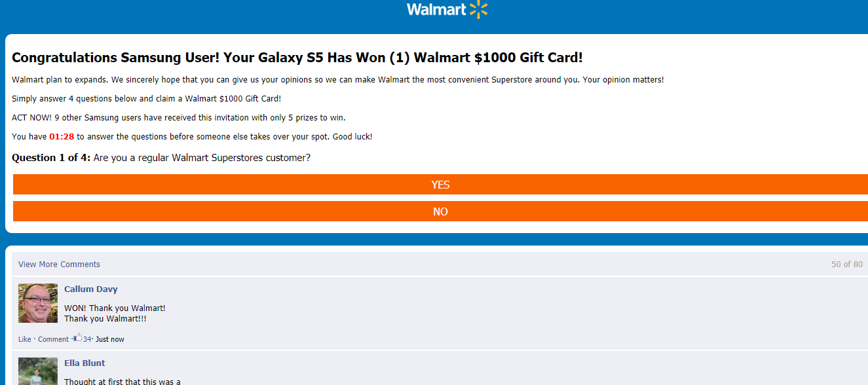Click the Like link under Callum's comment
Viewport: 868px width, 385px height.
tap(24, 339)
